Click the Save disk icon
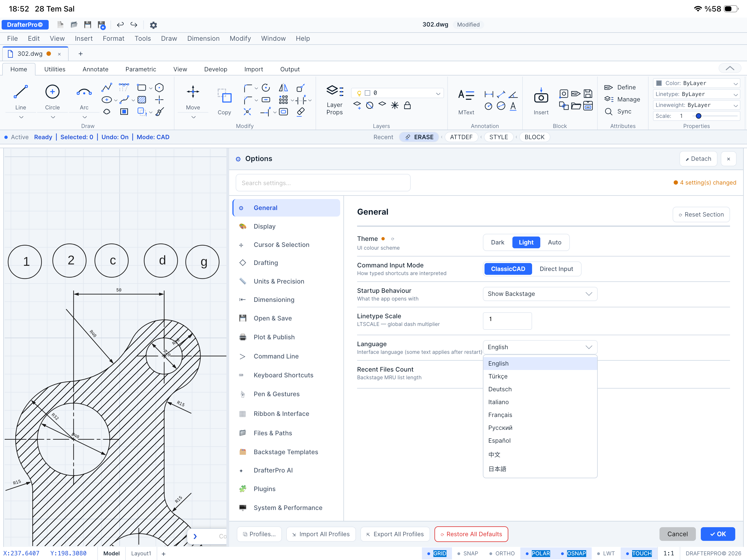This screenshot has height=560, width=747. click(x=88, y=25)
